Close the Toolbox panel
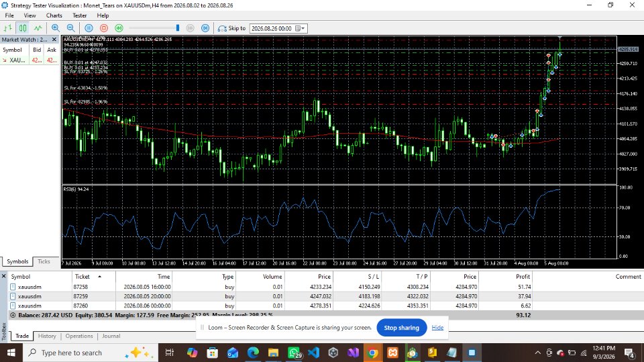Image resolution: width=644 pixels, height=362 pixels. pos(4,277)
